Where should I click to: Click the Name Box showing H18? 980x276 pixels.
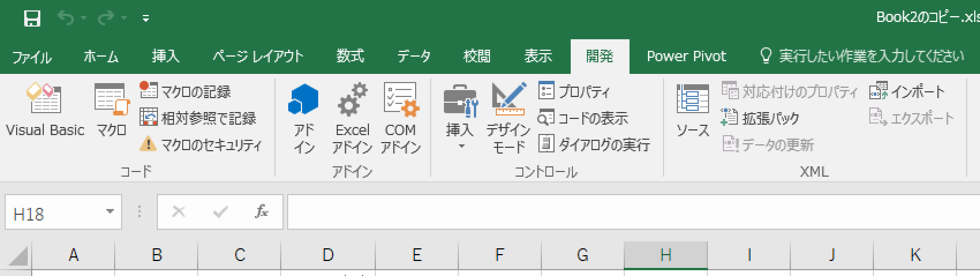coord(55,214)
